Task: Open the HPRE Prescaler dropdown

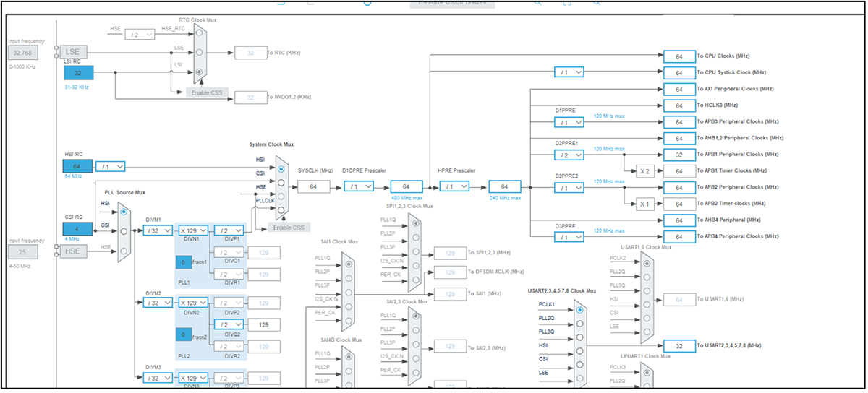Action: pyautogui.click(x=454, y=186)
